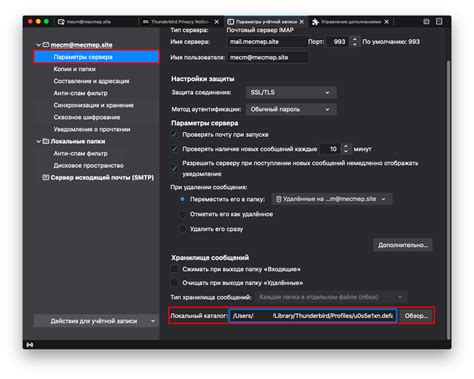Toggle immediate server notifications checkbox
The image size is (474, 379).
pyautogui.click(x=174, y=168)
